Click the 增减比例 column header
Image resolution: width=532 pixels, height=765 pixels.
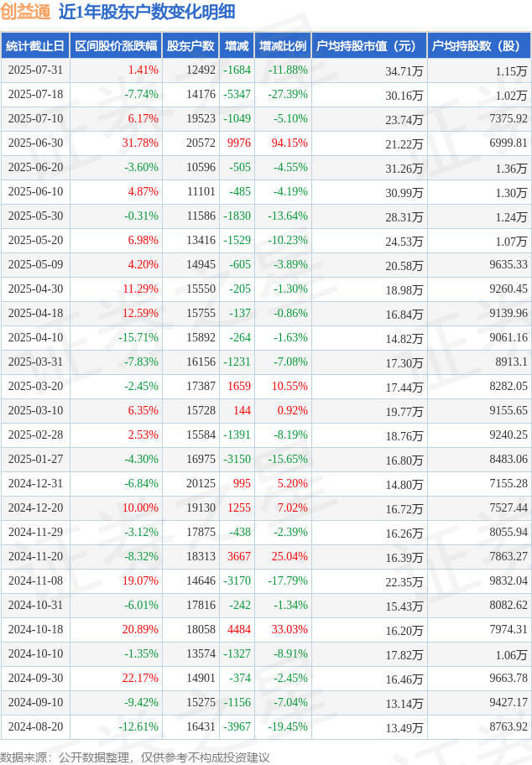point(283,46)
